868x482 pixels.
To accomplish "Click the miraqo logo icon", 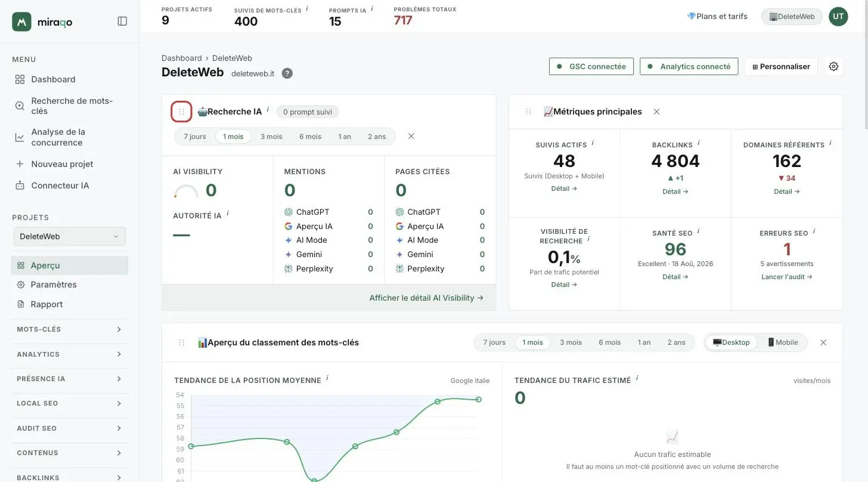I will tap(21, 21).
